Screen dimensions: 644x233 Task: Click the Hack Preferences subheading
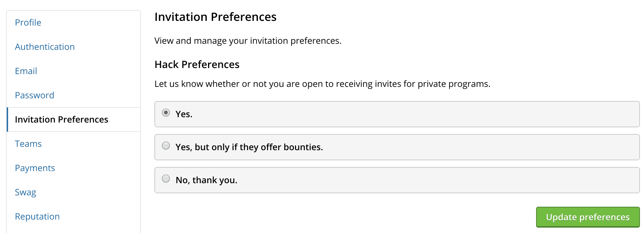pos(197,64)
